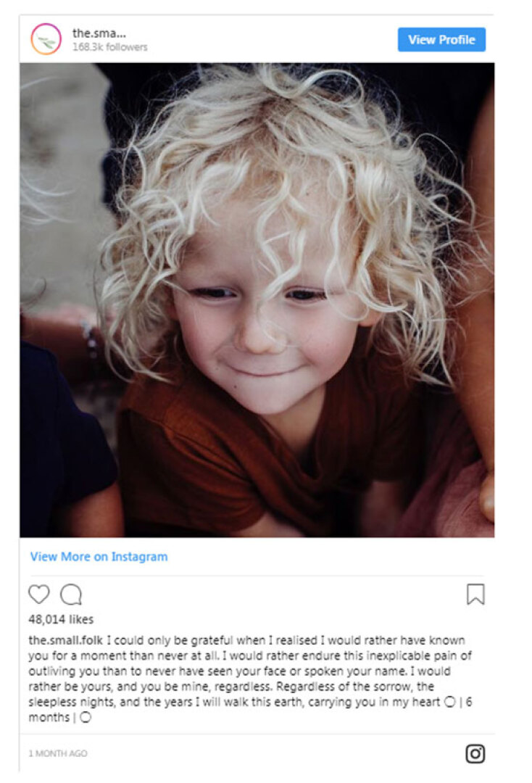Image resolution: width=532 pixels, height=783 pixels.
Task: Like the post with heart icon
Action: [x=39, y=594]
